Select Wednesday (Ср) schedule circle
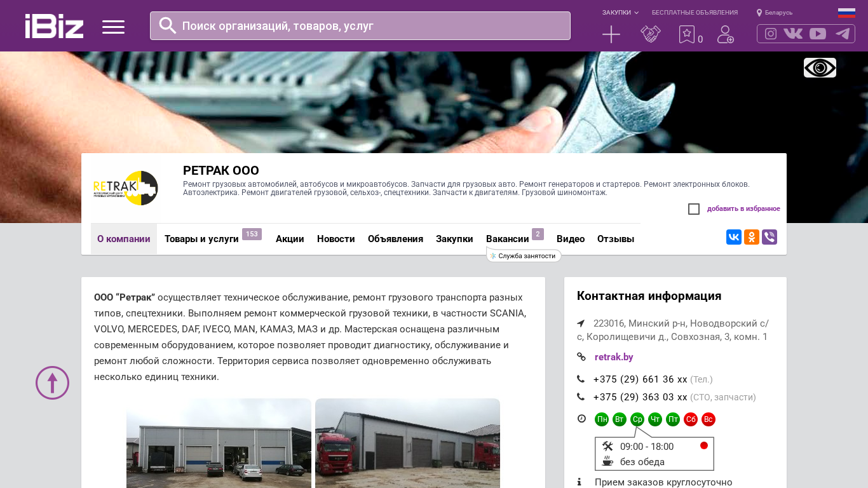This screenshot has width=868, height=488. (637, 419)
